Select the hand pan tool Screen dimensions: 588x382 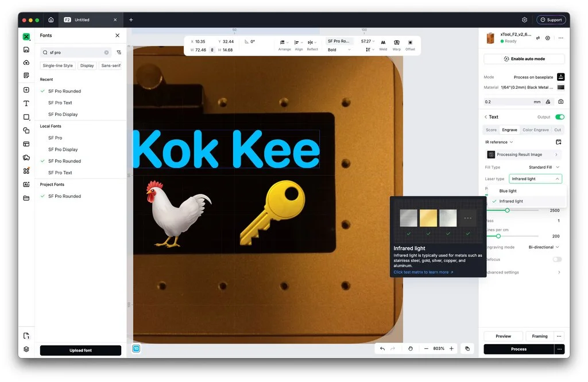(x=410, y=349)
